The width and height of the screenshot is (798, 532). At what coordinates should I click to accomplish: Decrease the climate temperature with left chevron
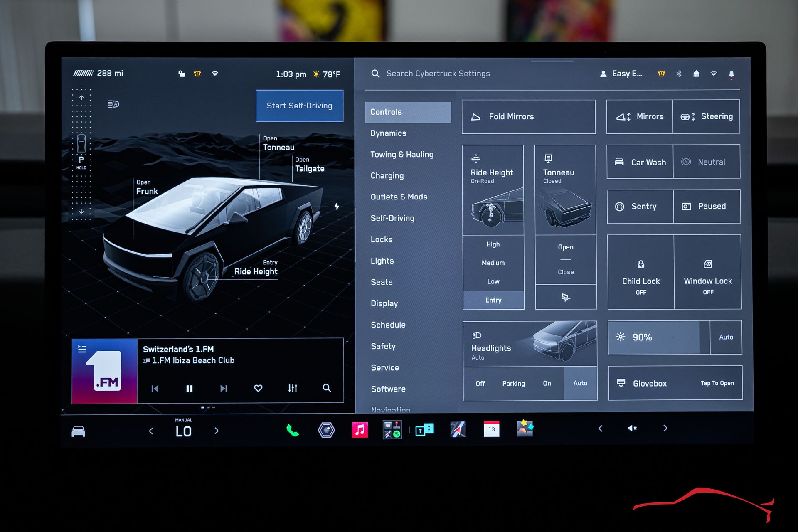(x=151, y=431)
